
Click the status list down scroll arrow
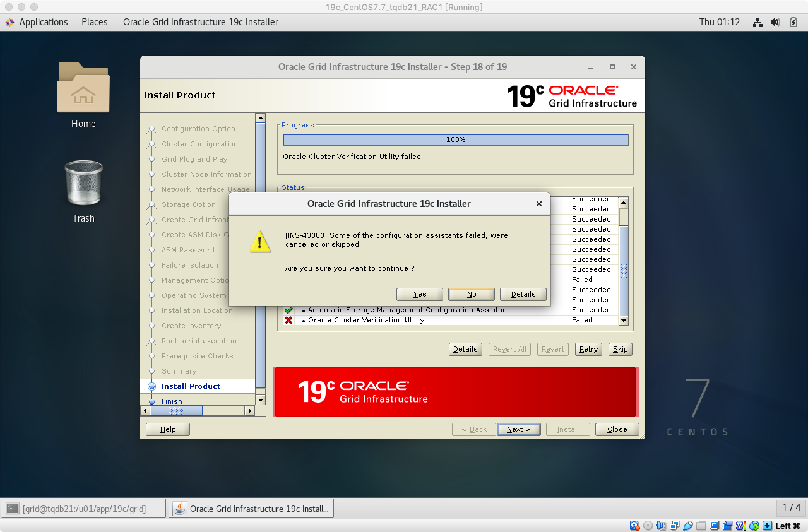pos(624,321)
